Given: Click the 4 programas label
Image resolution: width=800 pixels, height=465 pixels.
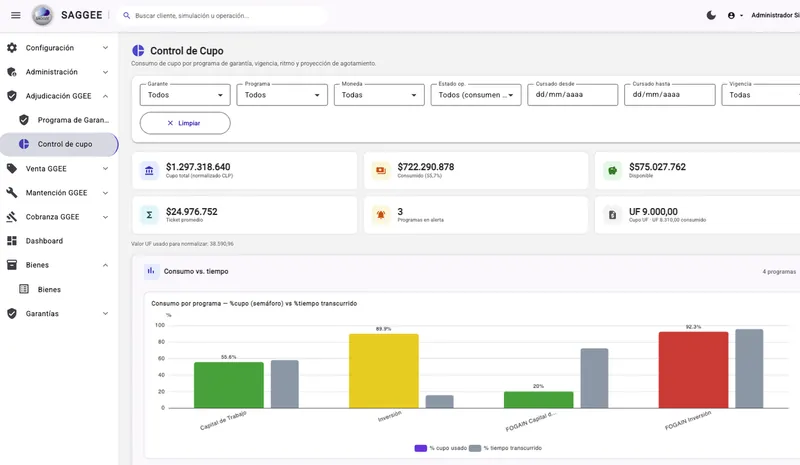Looking at the screenshot, I should (779, 272).
